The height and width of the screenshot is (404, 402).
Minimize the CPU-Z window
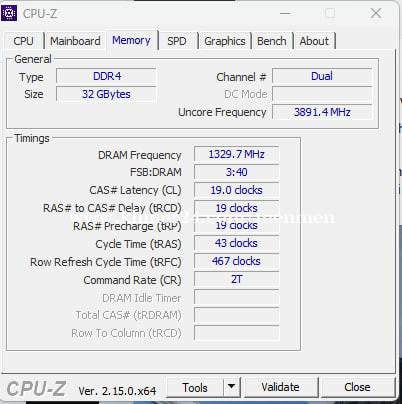tap(285, 13)
